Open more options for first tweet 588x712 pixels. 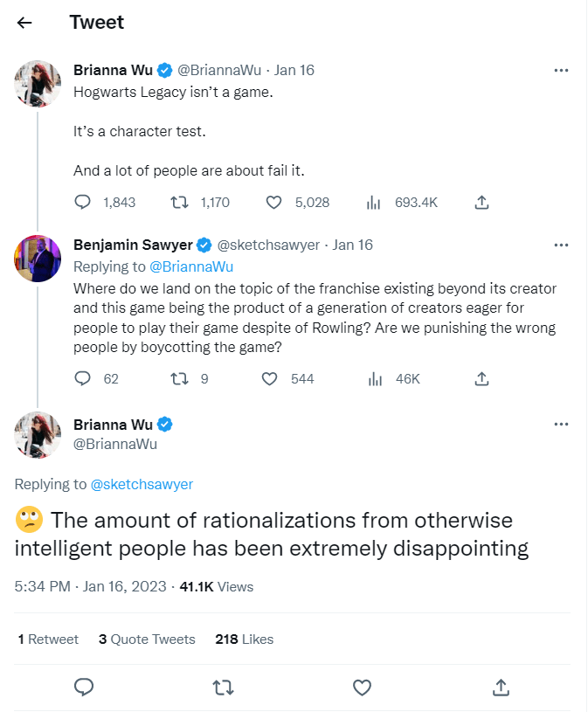point(561,71)
